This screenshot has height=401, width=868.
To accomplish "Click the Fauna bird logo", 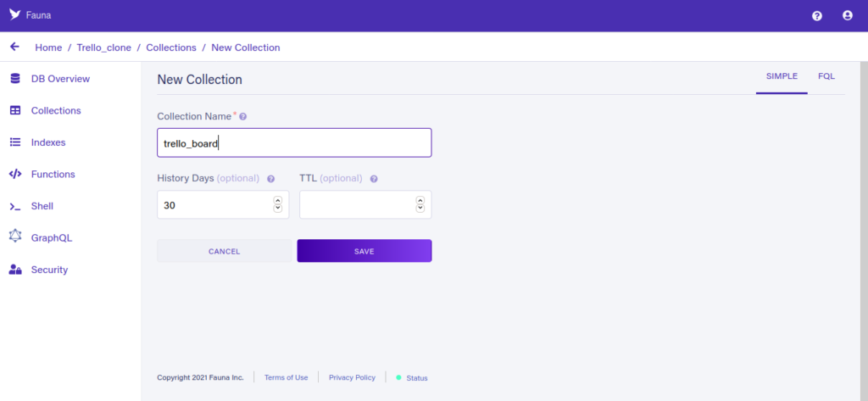I will pos(15,15).
